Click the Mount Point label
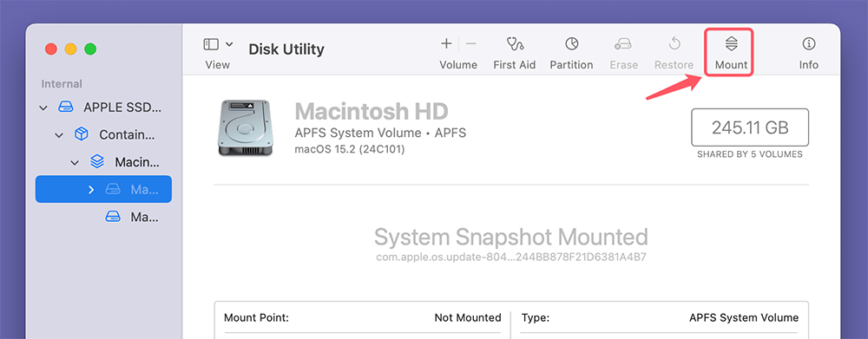This screenshot has height=339, width=868. coord(257,317)
